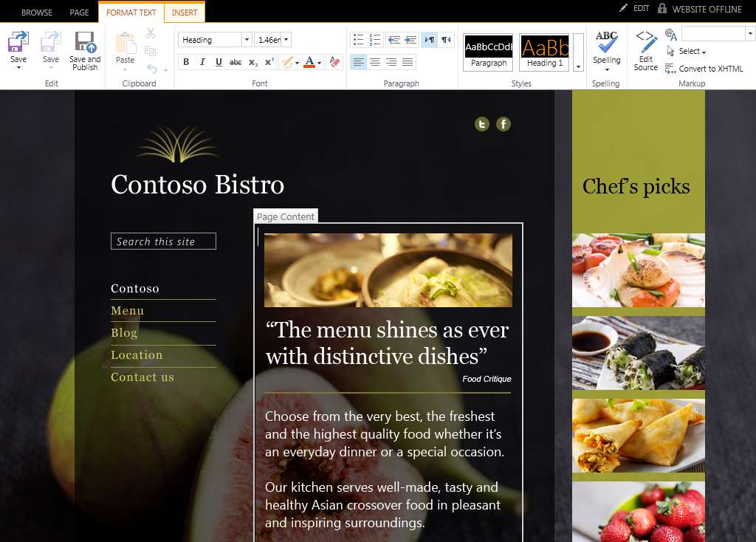Switch to the INSERT tab
This screenshot has width=756, height=542.
coord(185,13)
